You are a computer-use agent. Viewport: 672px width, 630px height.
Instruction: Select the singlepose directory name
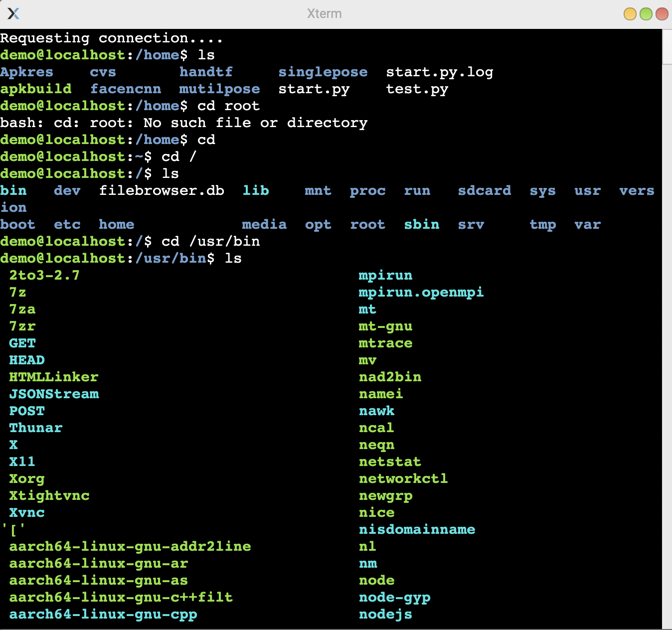[x=323, y=72]
